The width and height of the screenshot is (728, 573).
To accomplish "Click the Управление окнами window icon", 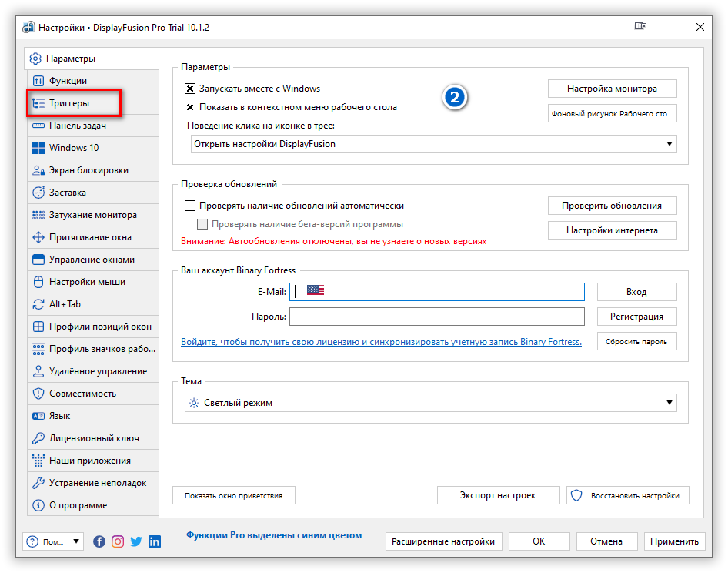I will [38, 260].
